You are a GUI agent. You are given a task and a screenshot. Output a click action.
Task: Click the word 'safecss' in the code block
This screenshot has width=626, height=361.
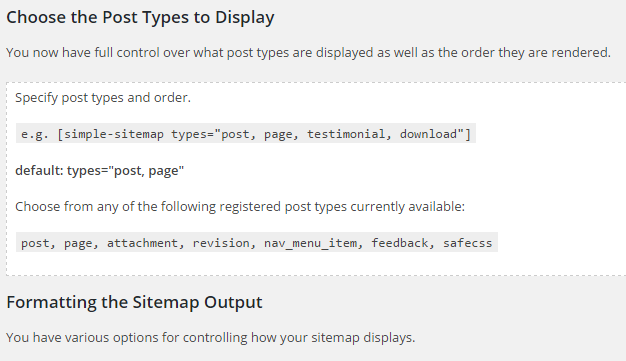click(x=468, y=243)
